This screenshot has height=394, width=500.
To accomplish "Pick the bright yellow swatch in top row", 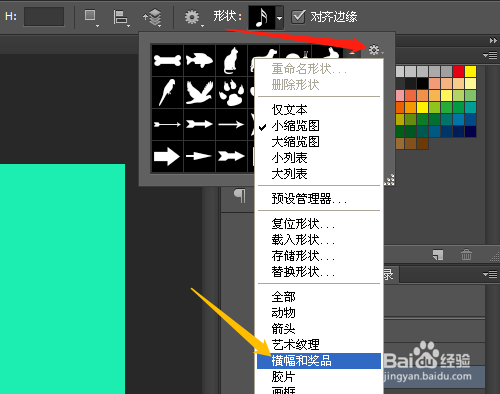I will point(470,71).
